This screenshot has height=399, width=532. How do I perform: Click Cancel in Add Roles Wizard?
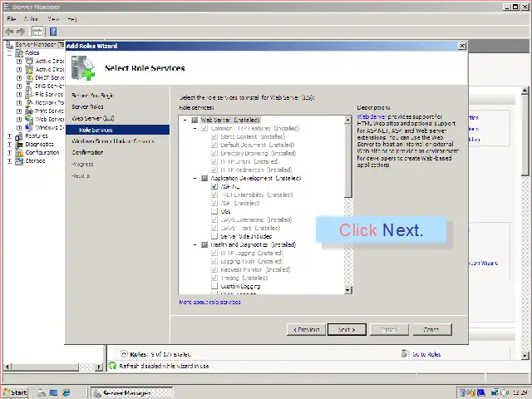point(432,329)
